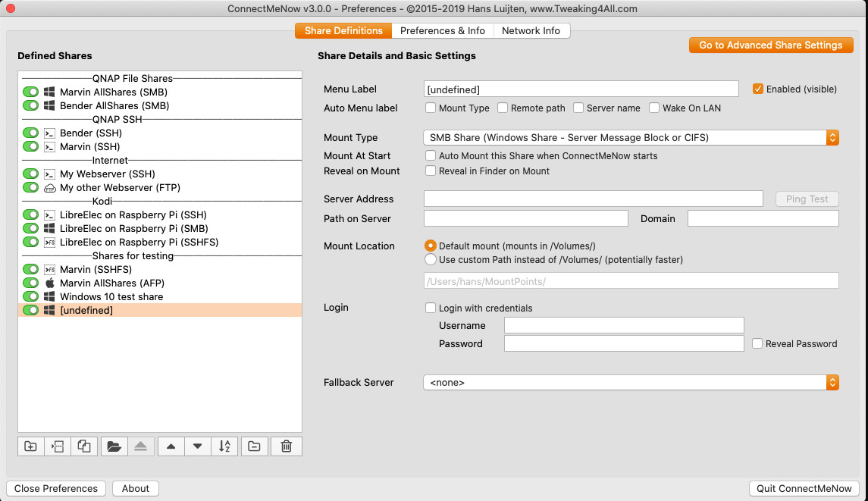Click the Password input field
868x501 pixels.
pos(624,343)
